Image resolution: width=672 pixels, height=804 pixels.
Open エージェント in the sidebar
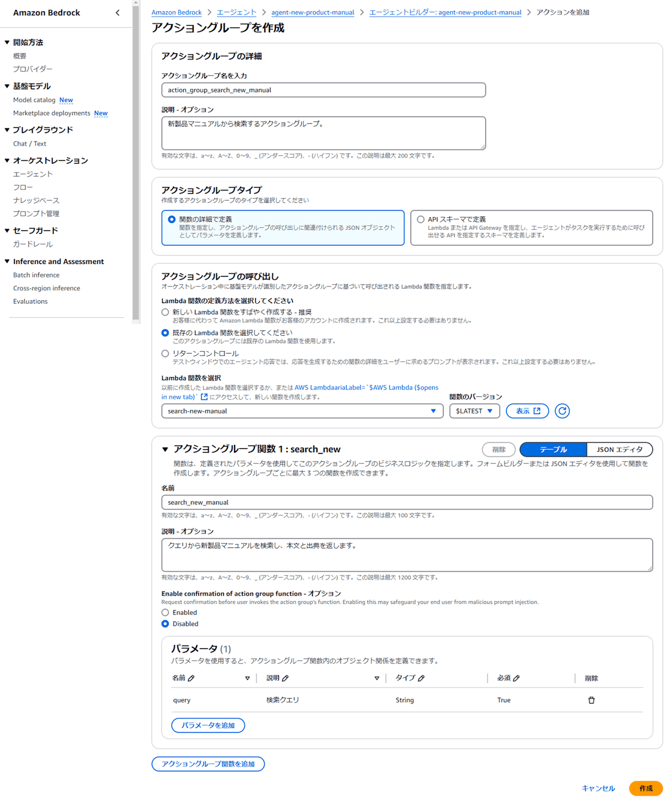(33, 174)
